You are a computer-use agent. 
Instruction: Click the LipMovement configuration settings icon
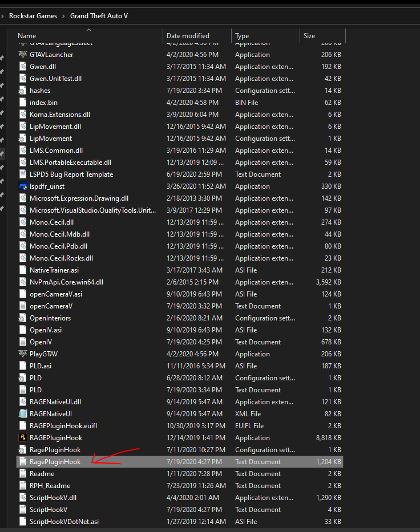click(23, 139)
